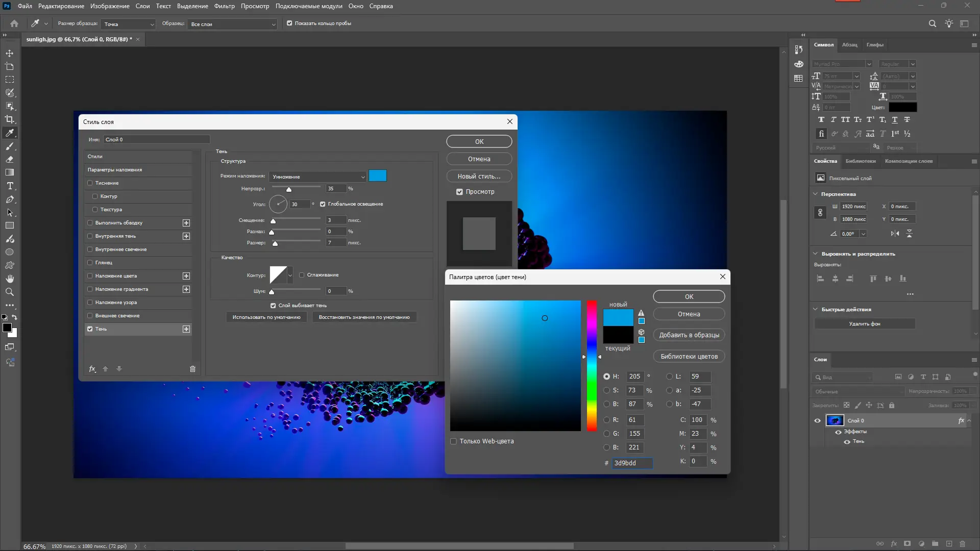980x551 pixels.
Task: Open the fx effects menu in Layers panel
Action: click(x=894, y=544)
